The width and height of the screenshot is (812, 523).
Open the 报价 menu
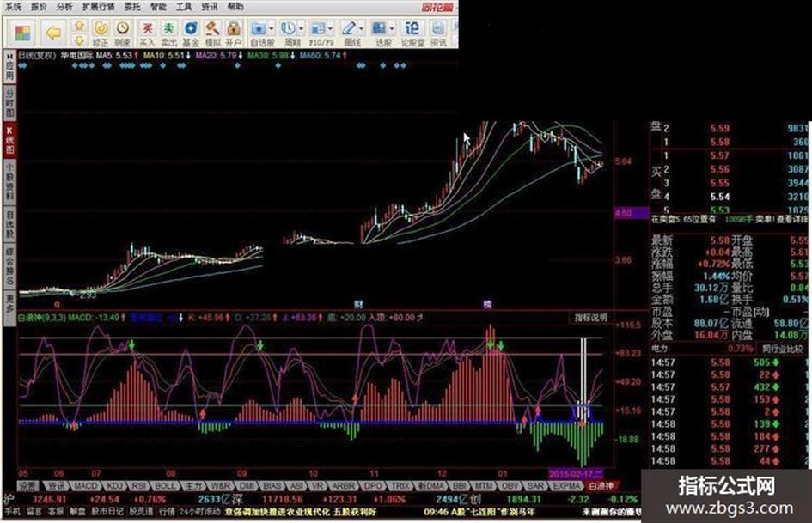(x=39, y=7)
